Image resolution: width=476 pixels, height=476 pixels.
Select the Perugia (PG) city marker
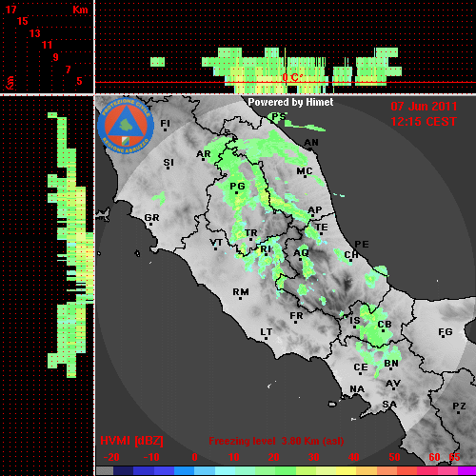236,192
